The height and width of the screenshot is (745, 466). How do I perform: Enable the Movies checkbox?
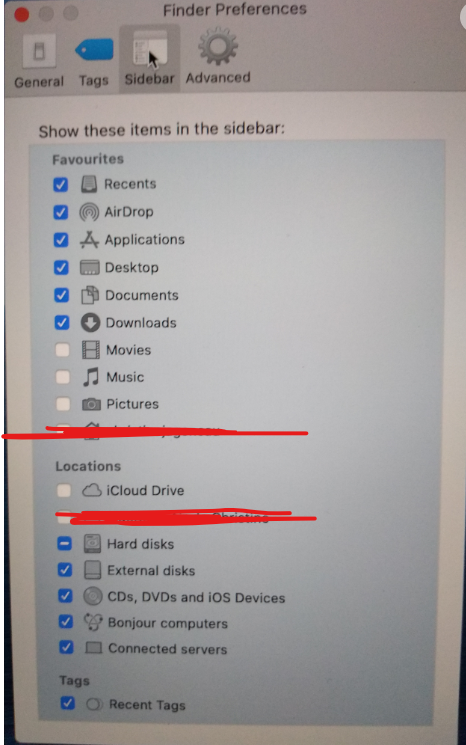63,350
